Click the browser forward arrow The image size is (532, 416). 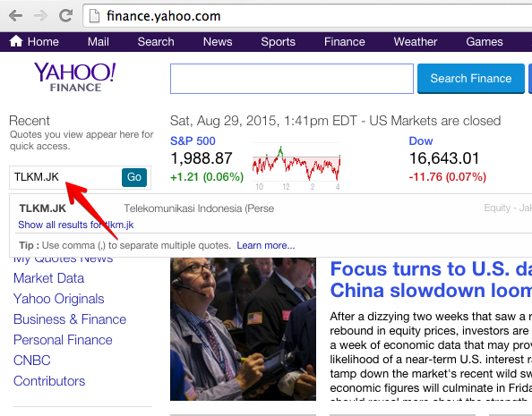[x=40, y=15]
